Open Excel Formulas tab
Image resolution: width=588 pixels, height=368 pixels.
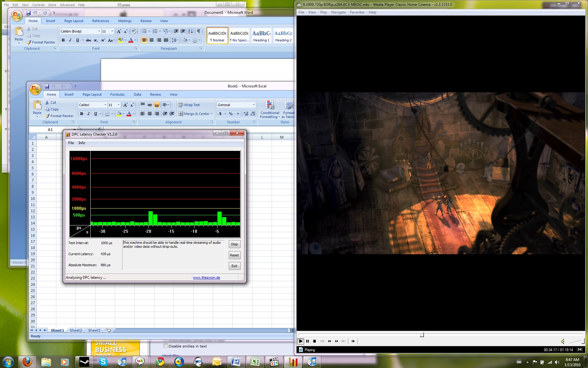point(117,94)
